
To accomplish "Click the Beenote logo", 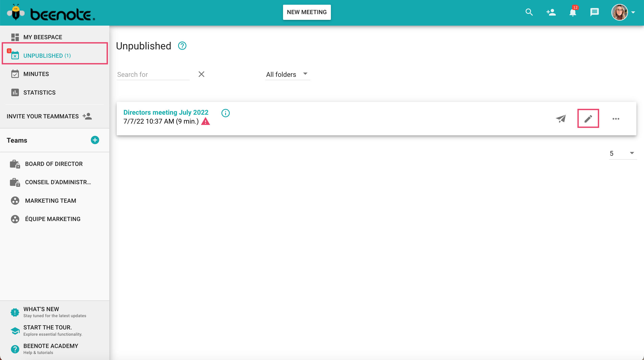I will [51, 13].
